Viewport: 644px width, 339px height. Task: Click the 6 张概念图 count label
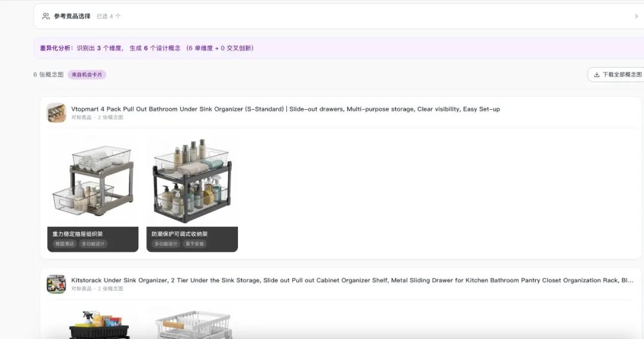(48, 75)
